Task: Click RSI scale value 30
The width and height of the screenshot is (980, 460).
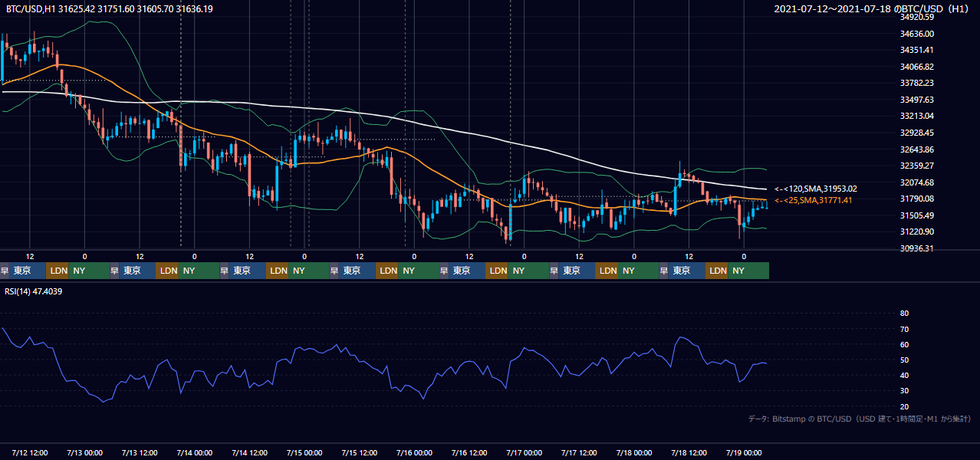Action: point(904,391)
